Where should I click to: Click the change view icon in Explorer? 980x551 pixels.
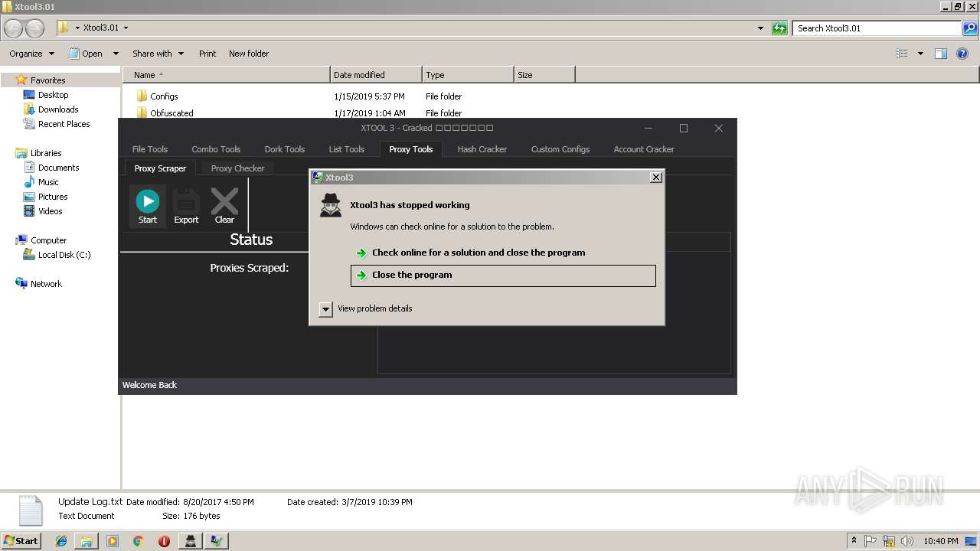click(x=902, y=54)
